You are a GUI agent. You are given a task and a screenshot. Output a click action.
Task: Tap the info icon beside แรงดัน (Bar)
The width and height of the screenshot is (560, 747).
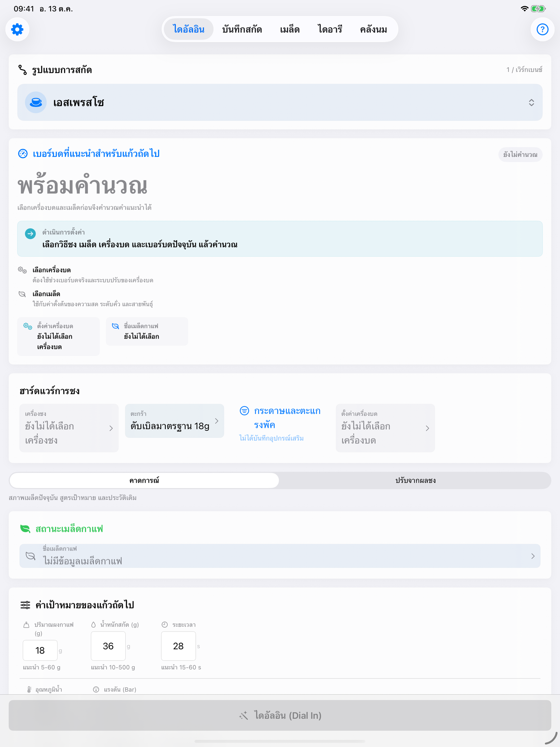(96, 689)
